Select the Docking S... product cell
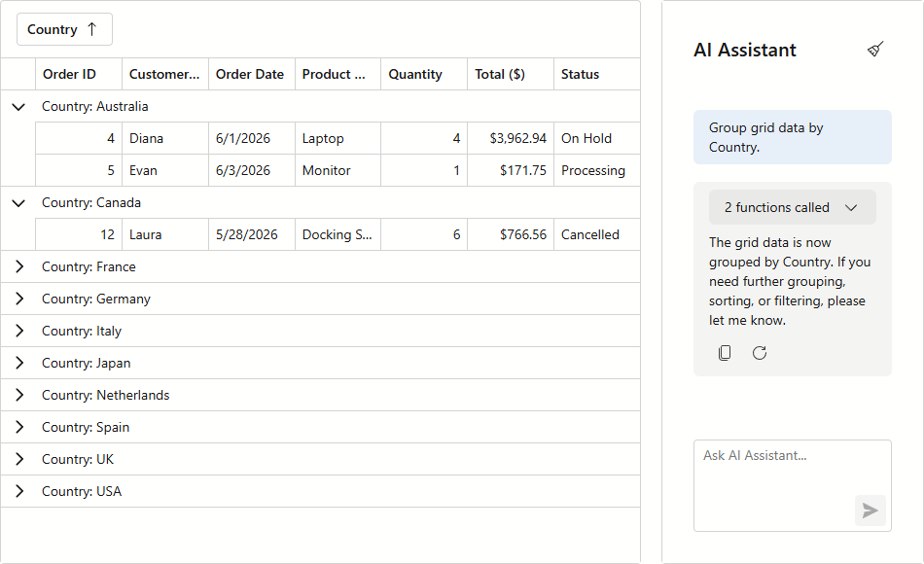 coord(338,234)
